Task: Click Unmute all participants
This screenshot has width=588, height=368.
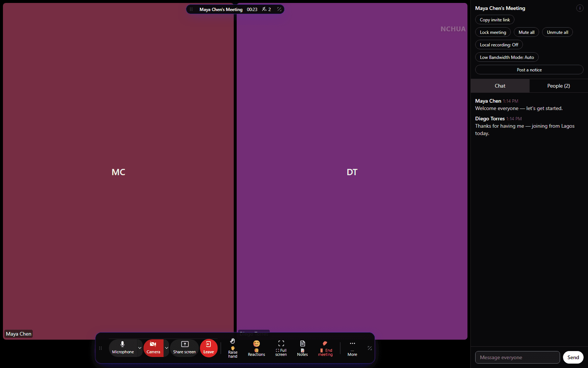Action: pos(557,32)
